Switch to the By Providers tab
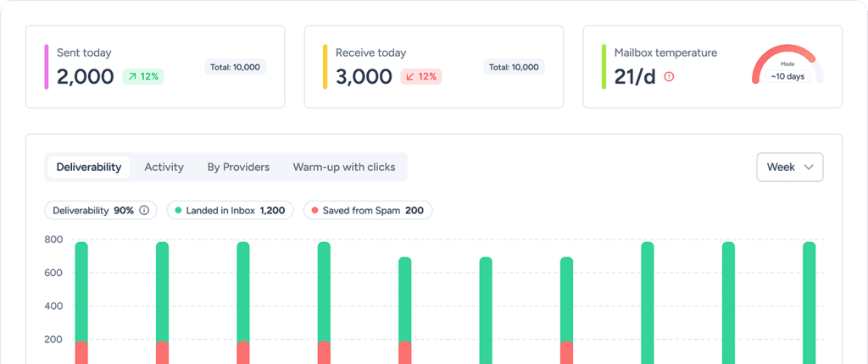The height and width of the screenshot is (364, 868). [238, 167]
